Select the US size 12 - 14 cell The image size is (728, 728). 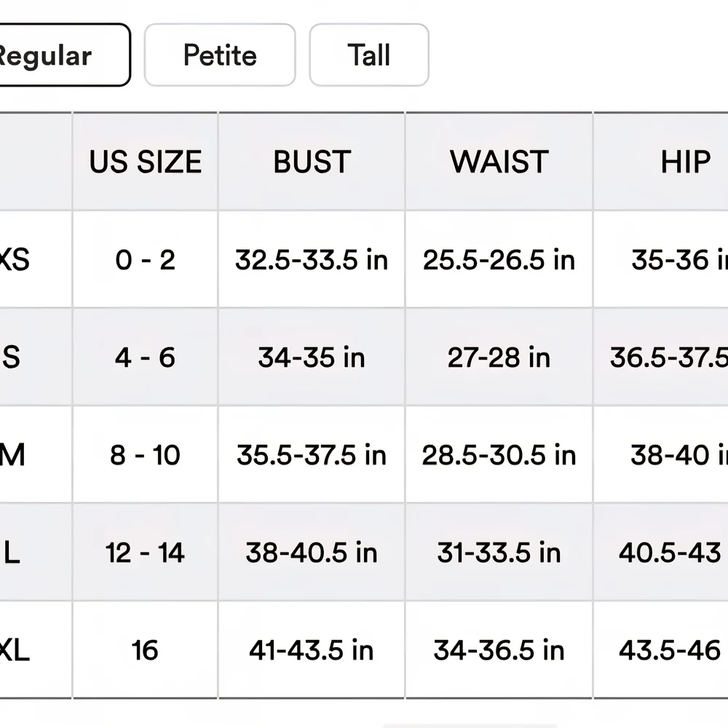[x=146, y=553]
